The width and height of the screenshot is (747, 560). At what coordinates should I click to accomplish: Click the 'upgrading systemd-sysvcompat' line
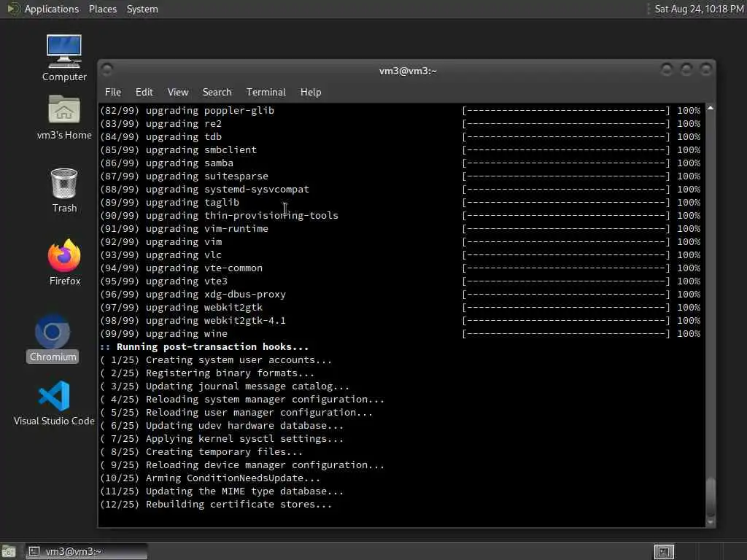tap(205, 189)
